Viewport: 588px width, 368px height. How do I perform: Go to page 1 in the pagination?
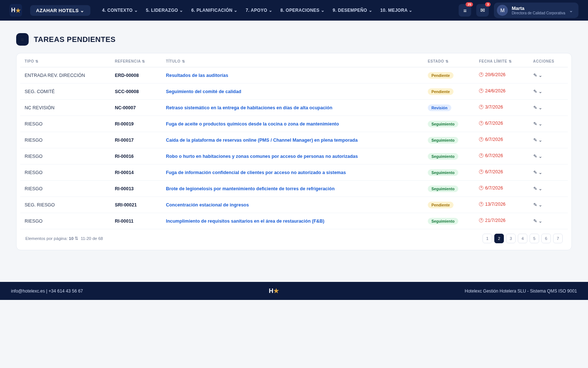coord(487,238)
